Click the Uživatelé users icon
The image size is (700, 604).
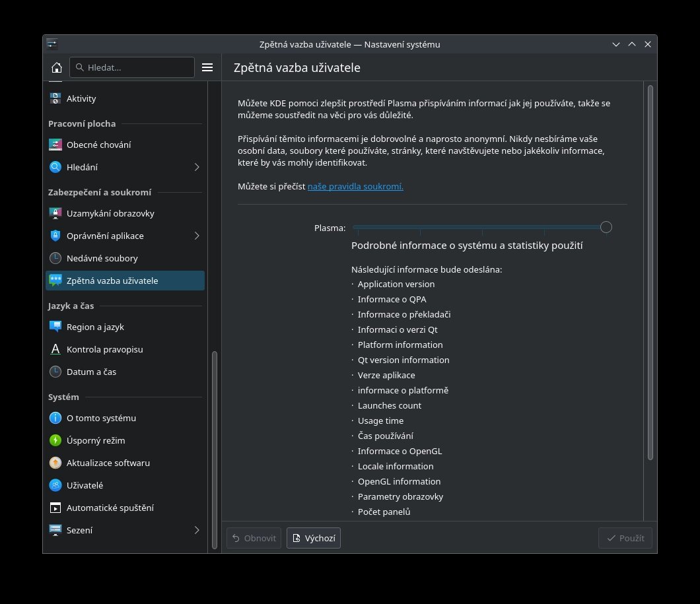point(55,485)
